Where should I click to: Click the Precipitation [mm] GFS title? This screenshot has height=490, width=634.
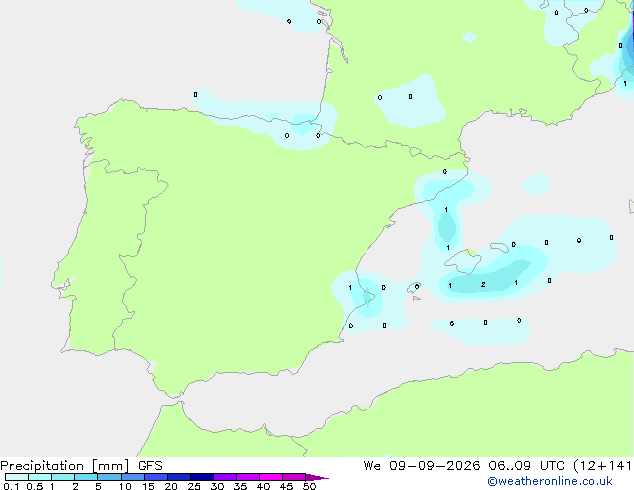pos(81,466)
